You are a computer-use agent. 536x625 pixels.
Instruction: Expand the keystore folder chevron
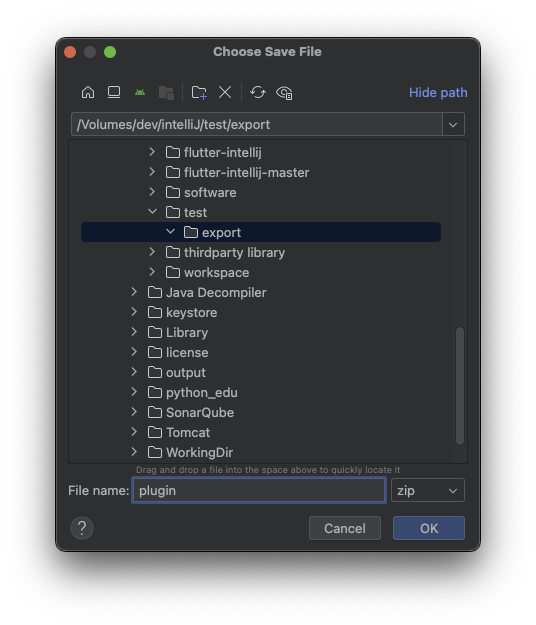pyautogui.click(x=134, y=312)
